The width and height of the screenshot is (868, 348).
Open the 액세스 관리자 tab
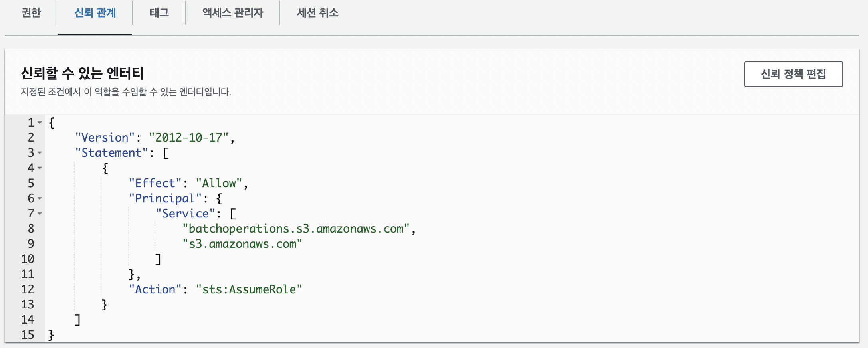233,13
